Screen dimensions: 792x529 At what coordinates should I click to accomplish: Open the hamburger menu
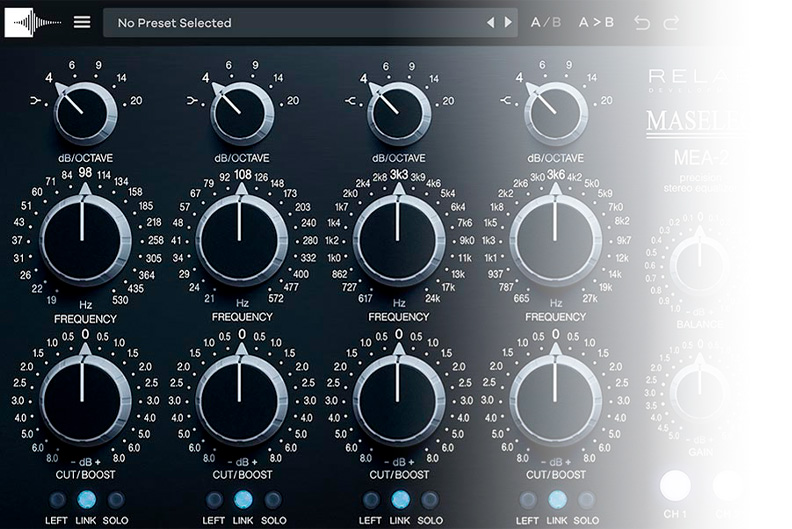pos(82,22)
